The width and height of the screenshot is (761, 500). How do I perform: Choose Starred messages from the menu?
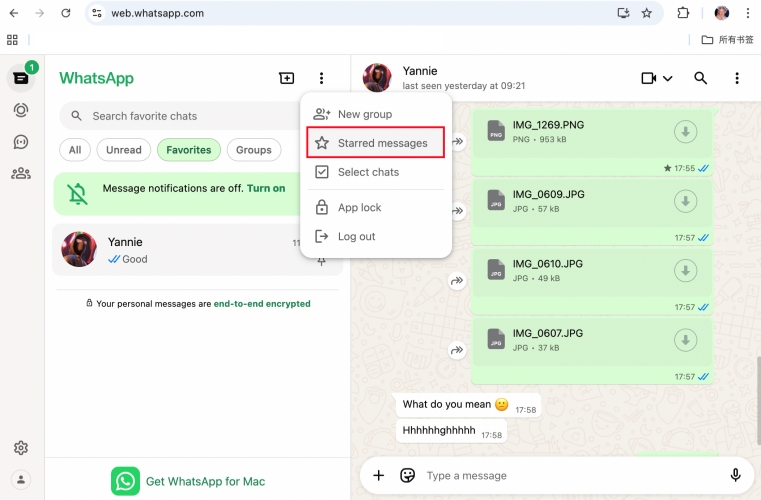pyautogui.click(x=374, y=143)
